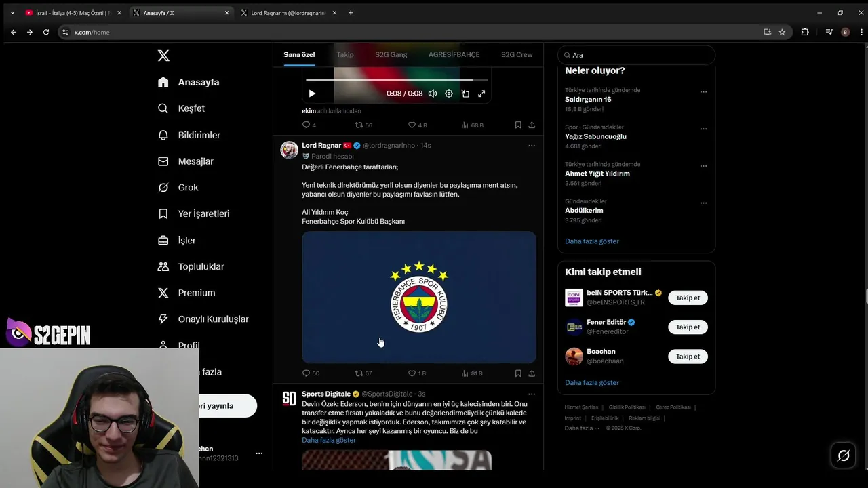Switch to S2G Gang tab
This screenshot has width=868, height=488.
tap(391, 54)
